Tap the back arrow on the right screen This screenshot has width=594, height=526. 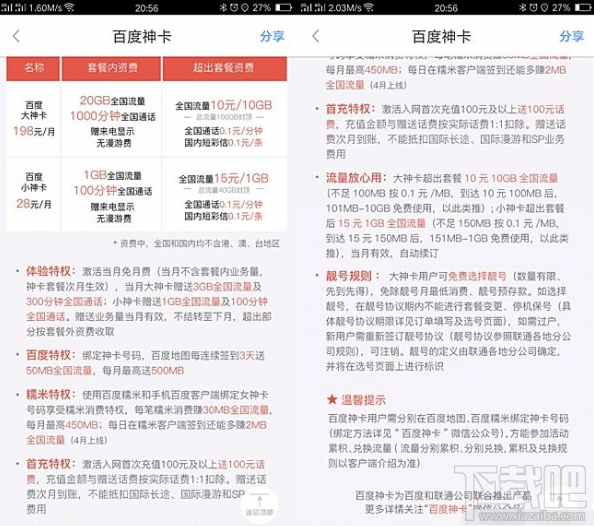tap(316, 36)
